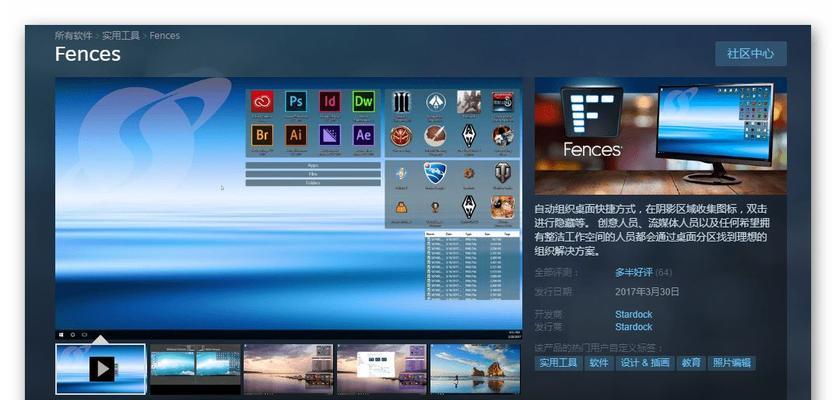The image size is (836, 400).
Task: Open the 实用工具 breadcrumb link
Action: 121,36
